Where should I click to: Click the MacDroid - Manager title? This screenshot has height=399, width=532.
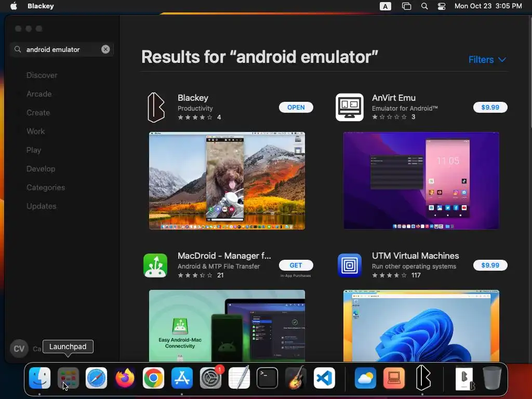click(x=224, y=256)
